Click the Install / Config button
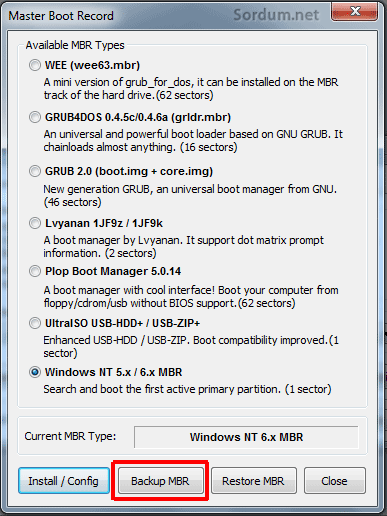The width and height of the screenshot is (387, 516). coord(64,481)
